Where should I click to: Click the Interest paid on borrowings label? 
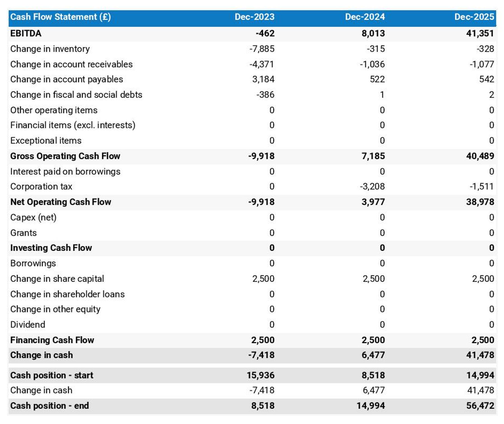pyautogui.click(x=65, y=171)
